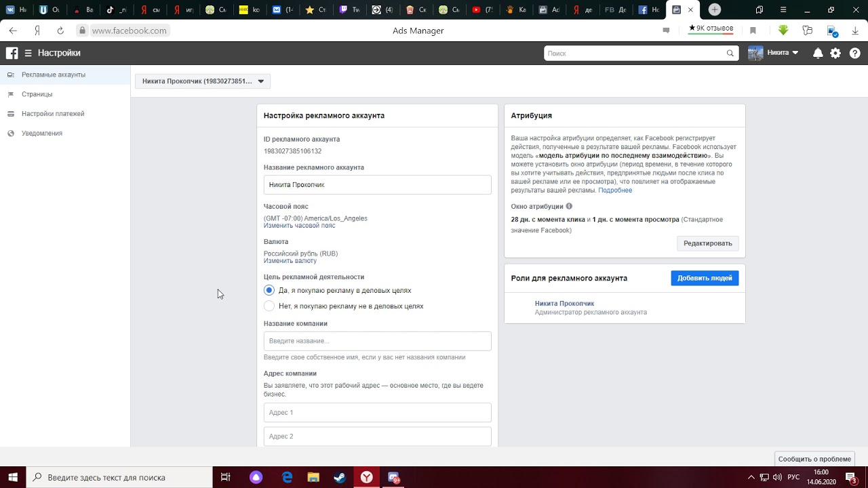Open the green download extension icon
The image size is (868, 488).
[783, 30]
